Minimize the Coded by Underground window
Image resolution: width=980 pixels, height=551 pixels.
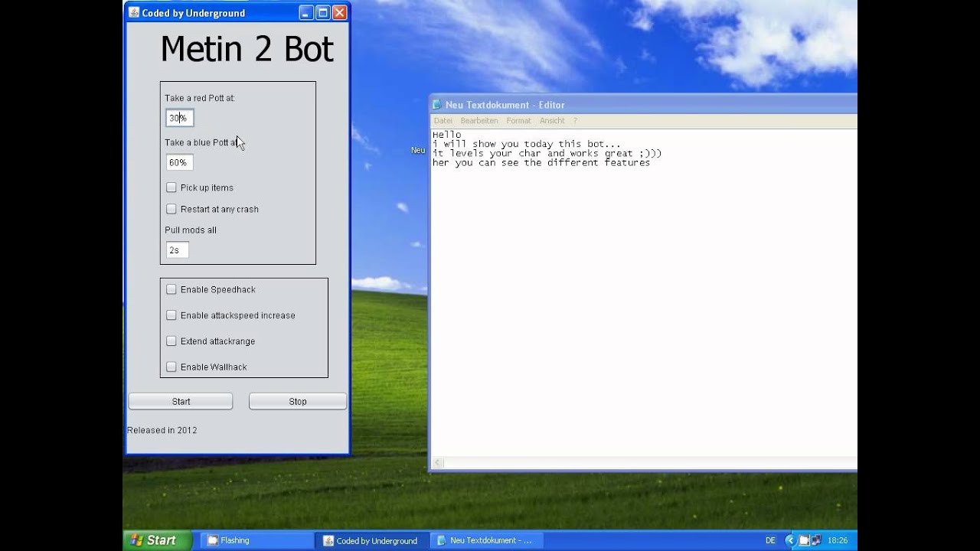306,12
